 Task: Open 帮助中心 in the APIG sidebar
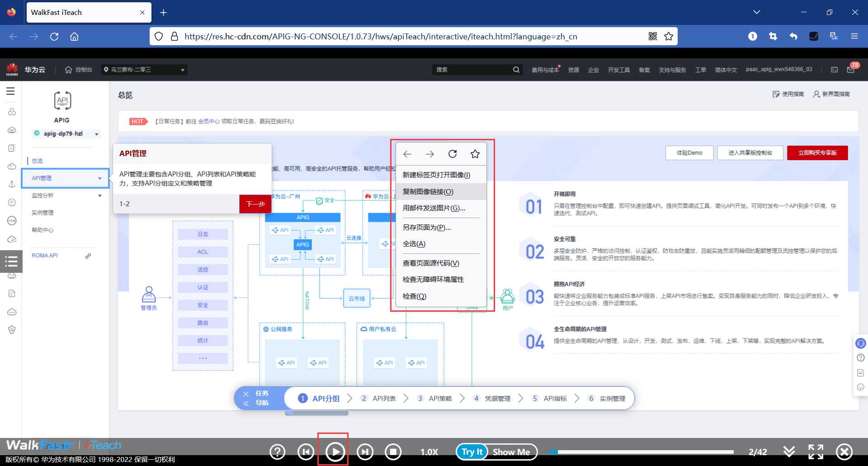42,230
